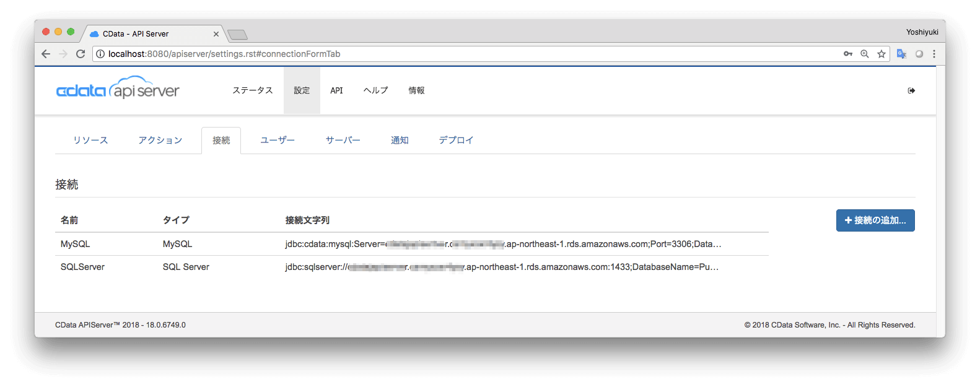Open the 設定 menu item

point(302,90)
